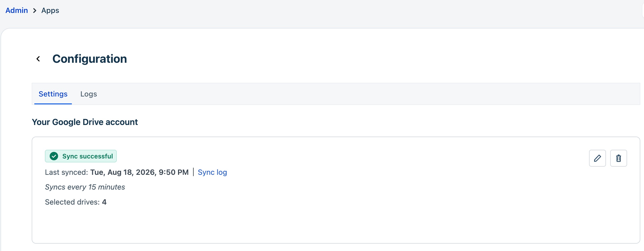This screenshot has width=644, height=251.
Task: Click the partially visible button in top-right corner
Action: click(x=643, y=11)
